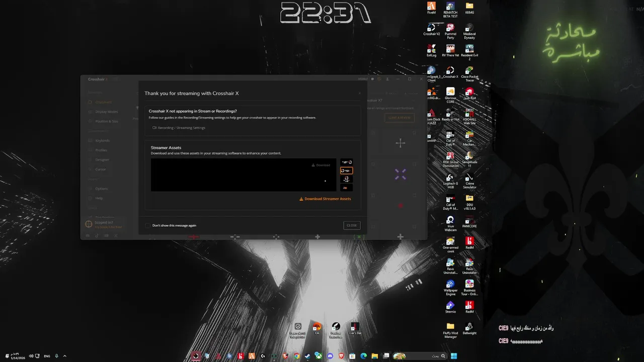Select the white plus crosshair preset

[400, 143]
